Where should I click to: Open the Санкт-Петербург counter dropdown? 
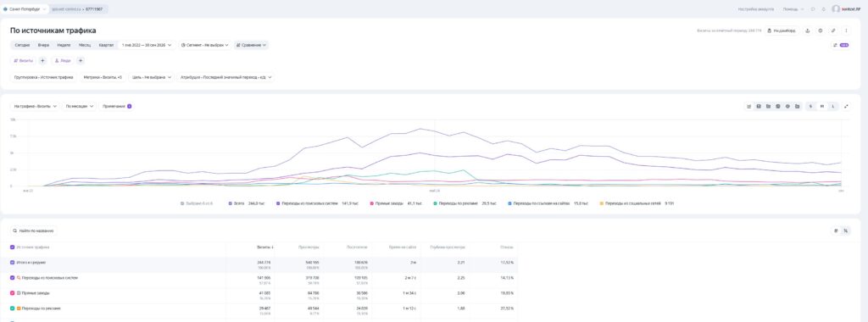(x=25, y=8)
